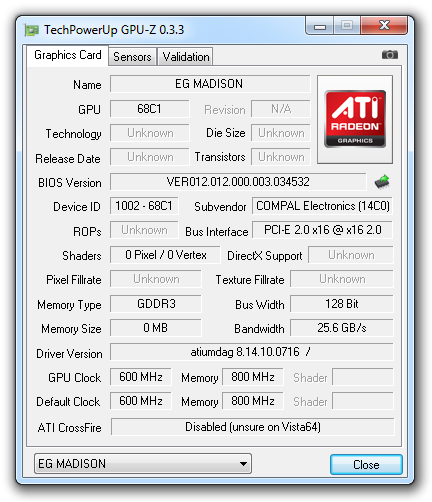Viewport: 432px width, 502px height.
Task: Click the Subvendor COMPAL Electronics field
Action: pyautogui.click(x=322, y=206)
